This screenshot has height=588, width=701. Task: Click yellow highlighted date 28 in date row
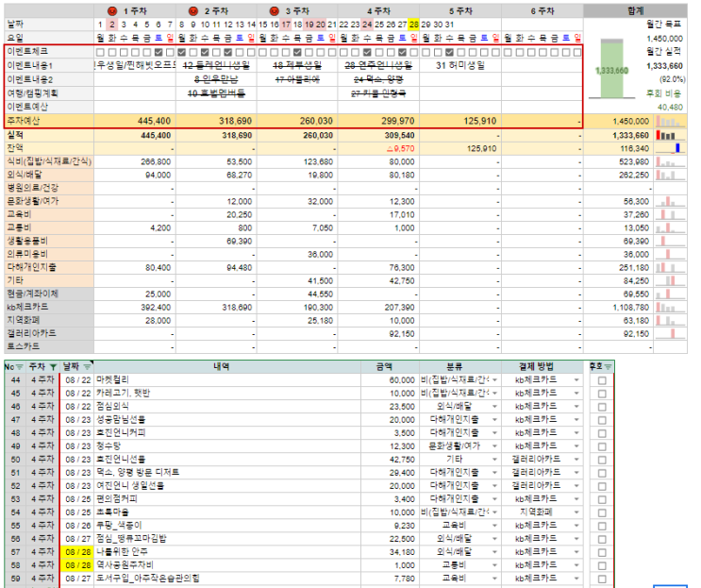[414, 25]
